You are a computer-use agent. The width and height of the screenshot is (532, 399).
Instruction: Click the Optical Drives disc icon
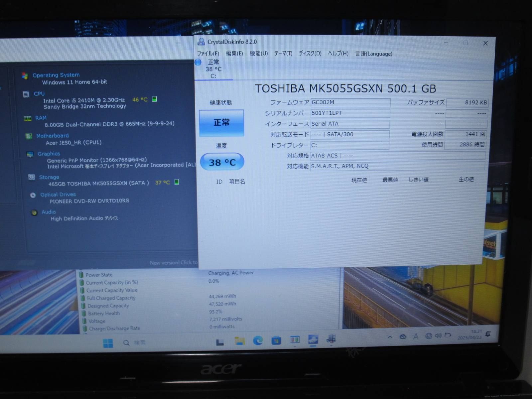(33, 195)
